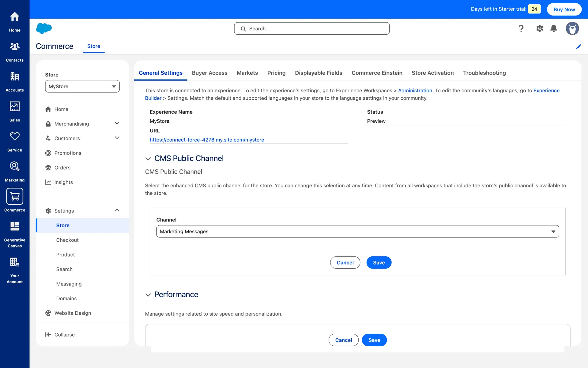Viewport: 588px width, 368px height.
Task: Open the mystore site URL link
Action: pos(207,140)
